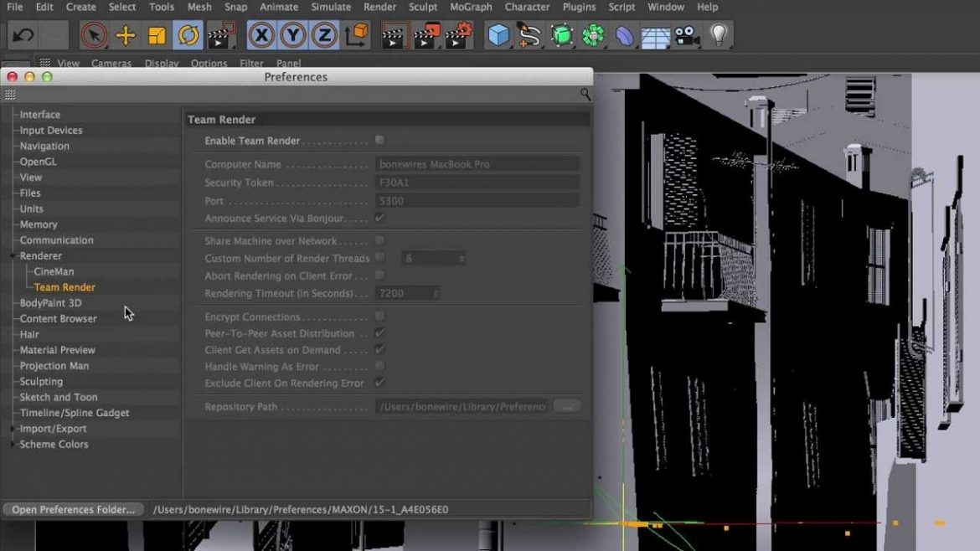The width and height of the screenshot is (980, 551).
Task: Open the MoGraph menu
Action: coord(470,7)
